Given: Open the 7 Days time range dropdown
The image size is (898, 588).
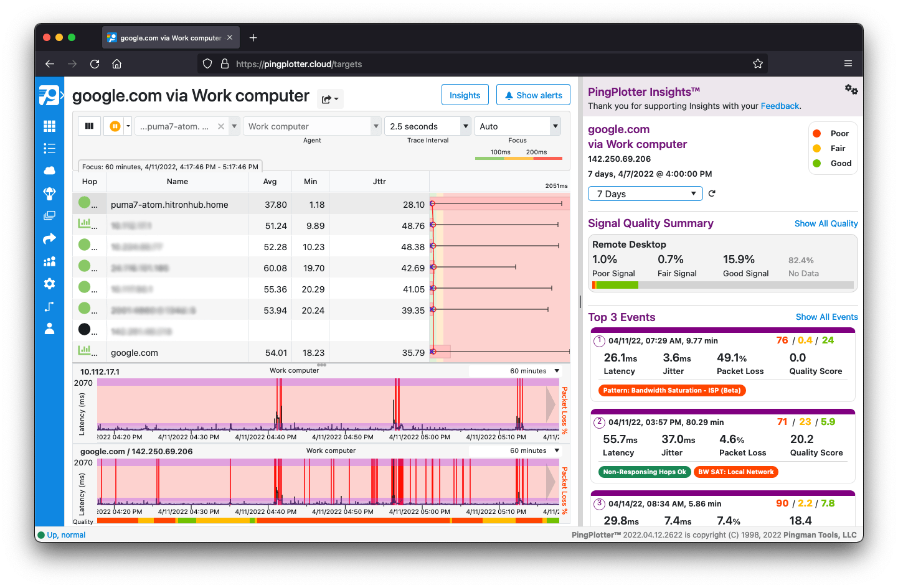Looking at the screenshot, I should (645, 194).
